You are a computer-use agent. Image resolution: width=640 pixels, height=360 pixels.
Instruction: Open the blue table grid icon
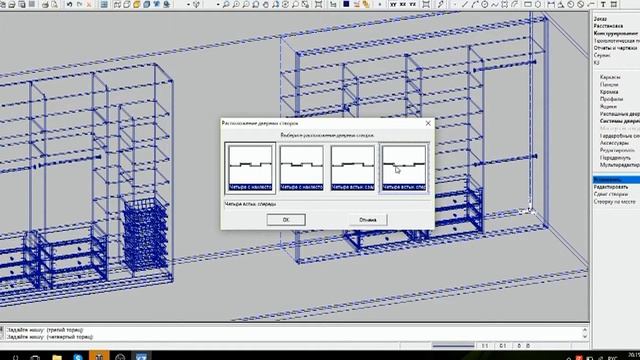(x=104, y=4)
